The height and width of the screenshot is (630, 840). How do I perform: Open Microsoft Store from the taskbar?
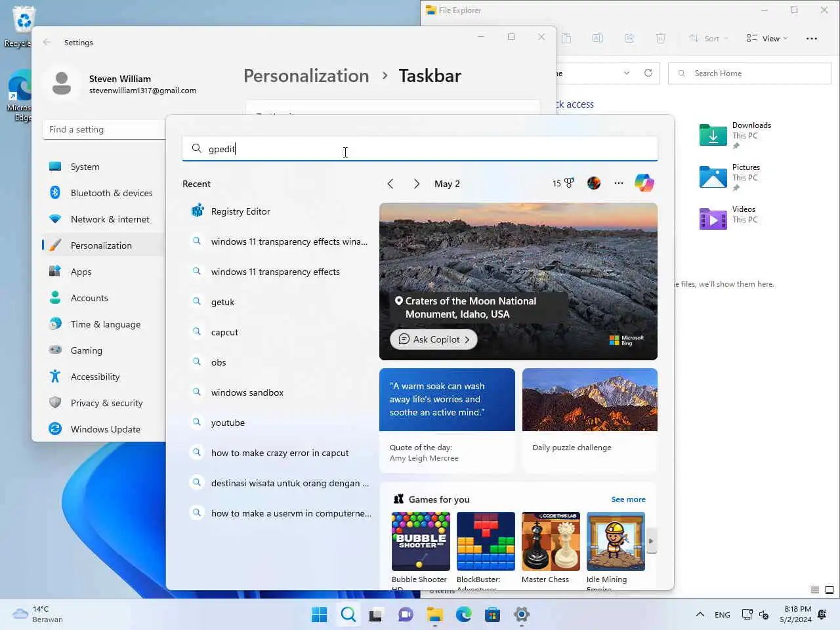coord(493,615)
